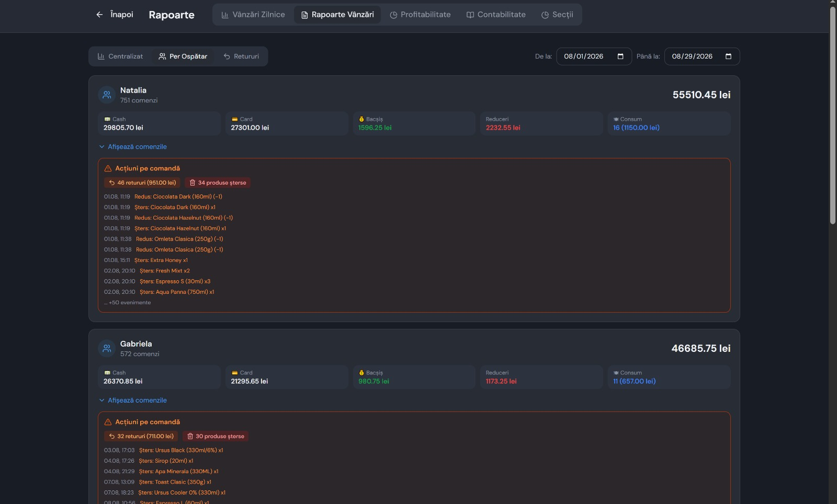Click the 46 retururi (951.00 lei) badge

point(142,182)
